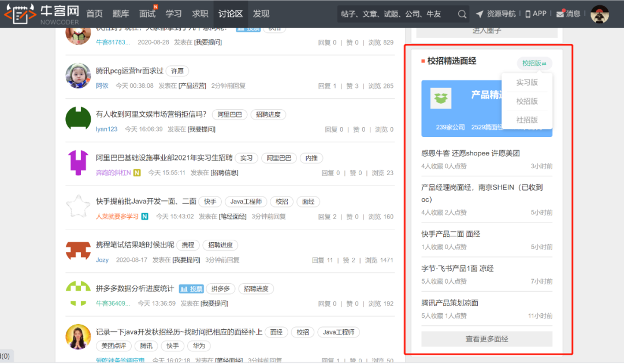Viewport: 624px width, 364px height.
Task: Click avatar beside java开发秋招经历 post
Action: click(x=78, y=336)
